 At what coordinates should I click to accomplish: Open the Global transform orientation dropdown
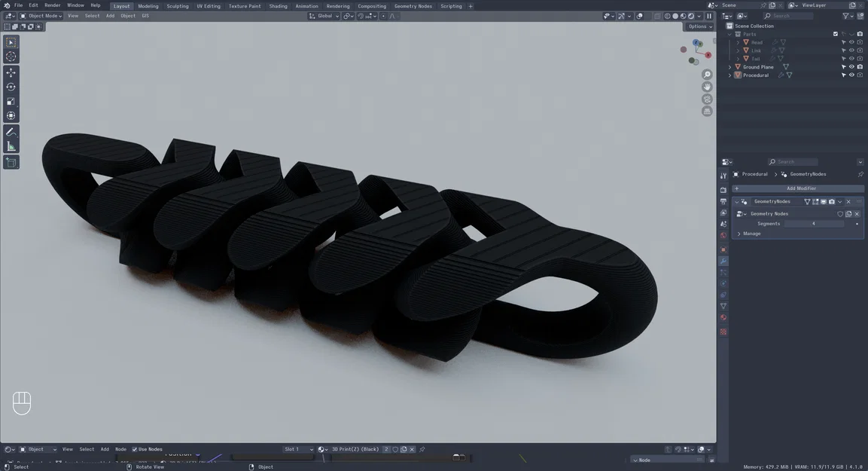(325, 16)
